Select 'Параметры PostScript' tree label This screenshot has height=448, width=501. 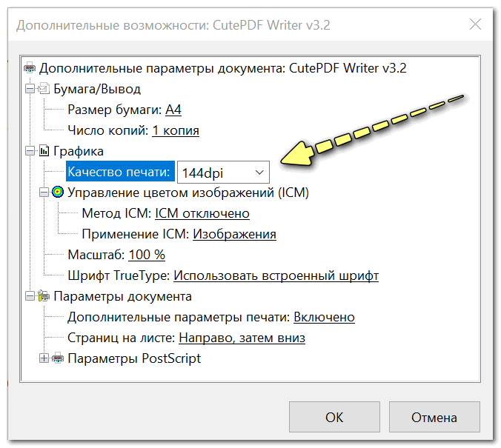click(134, 358)
